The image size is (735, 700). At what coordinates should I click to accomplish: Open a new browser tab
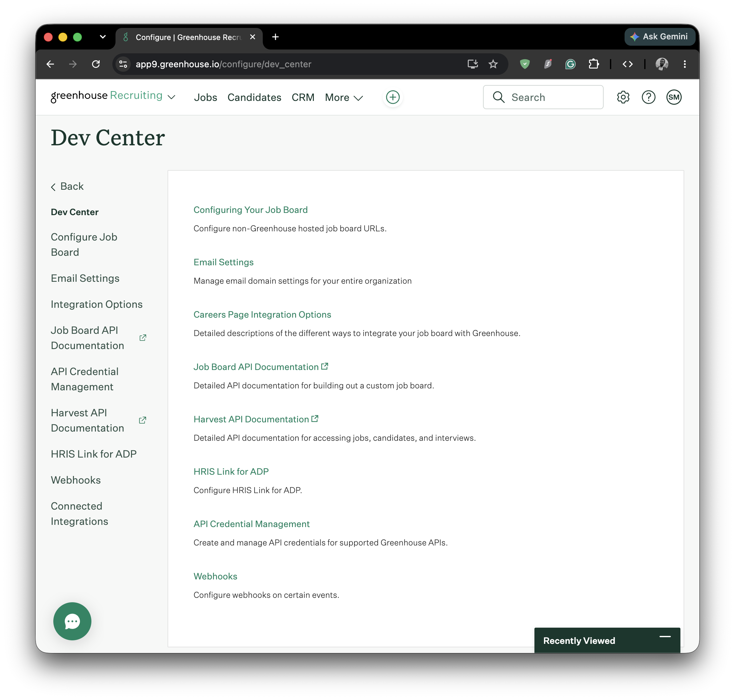click(x=275, y=37)
